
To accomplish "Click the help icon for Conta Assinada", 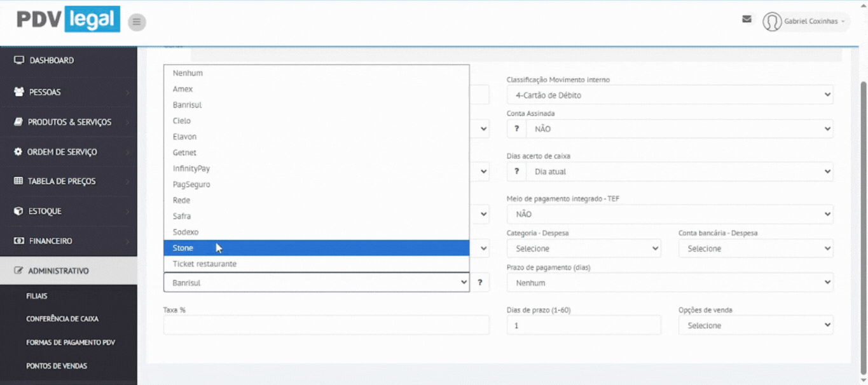I will coord(516,129).
